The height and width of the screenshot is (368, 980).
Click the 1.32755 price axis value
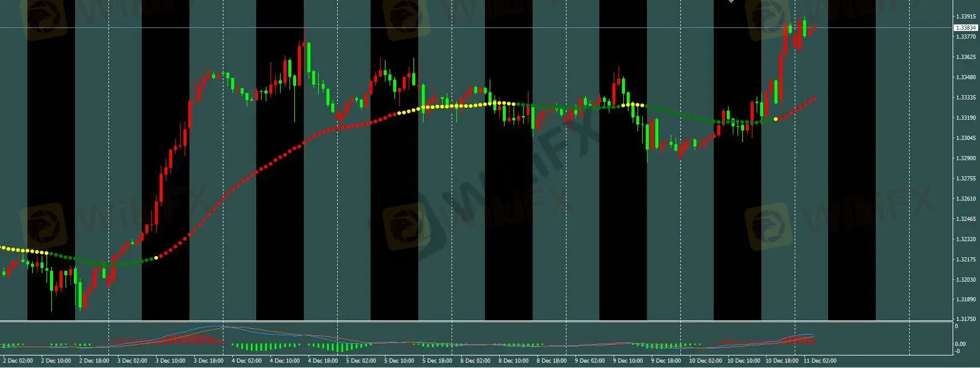coord(966,179)
